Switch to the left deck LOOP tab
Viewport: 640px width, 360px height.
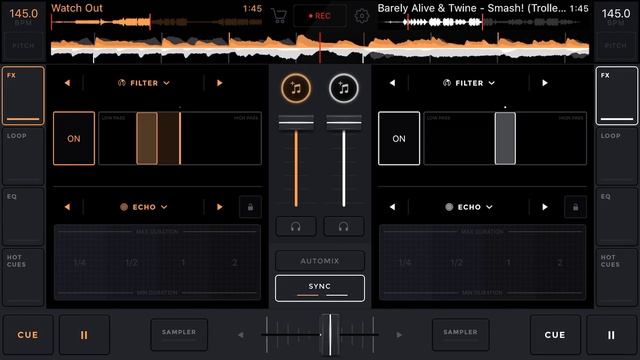tap(23, 156)
